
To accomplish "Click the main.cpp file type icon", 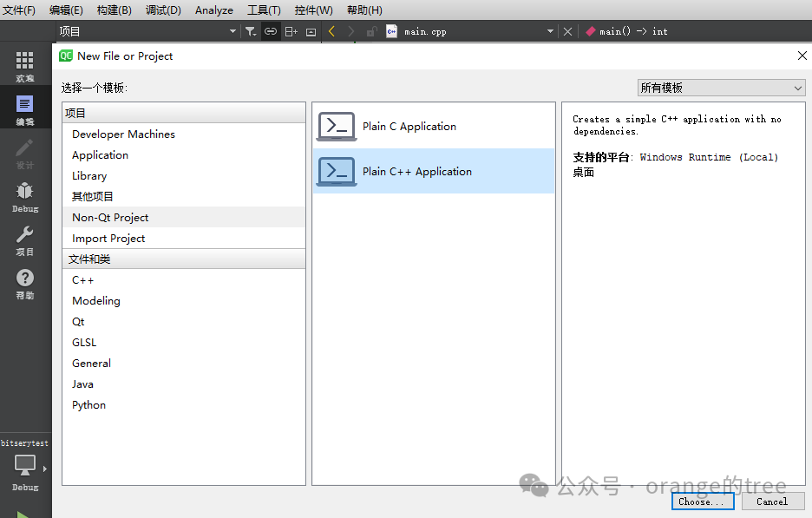I will tap(391, 31).
